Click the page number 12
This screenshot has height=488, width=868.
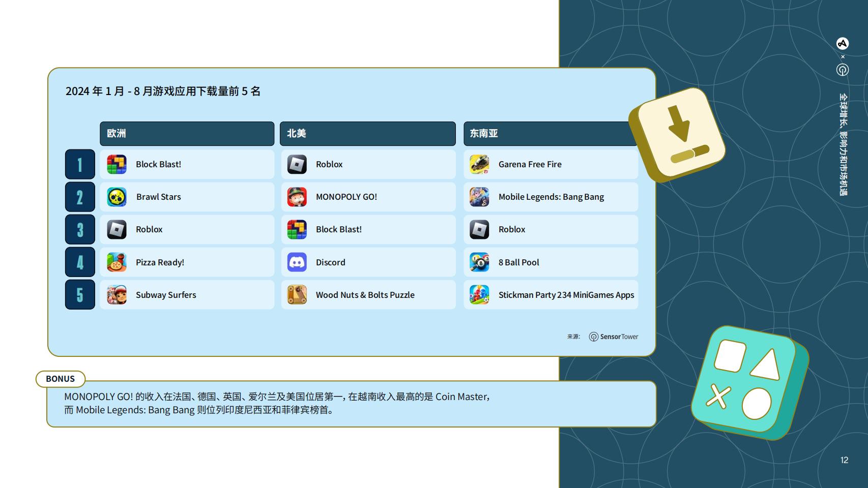coord(844,460)
